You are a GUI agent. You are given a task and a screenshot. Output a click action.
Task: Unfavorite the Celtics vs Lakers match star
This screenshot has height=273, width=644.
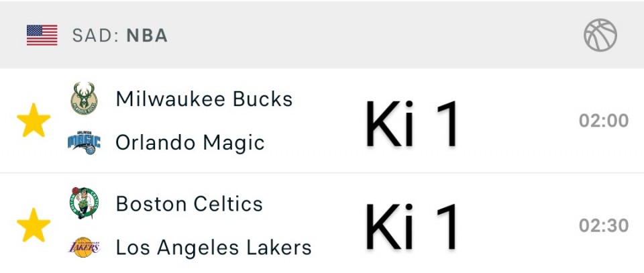coord(34,225)
